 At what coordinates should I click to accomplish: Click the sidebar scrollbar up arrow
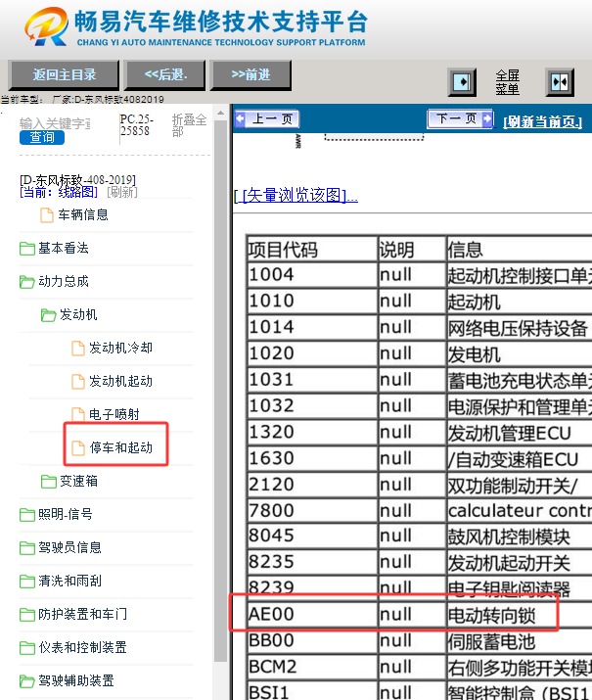220,114
